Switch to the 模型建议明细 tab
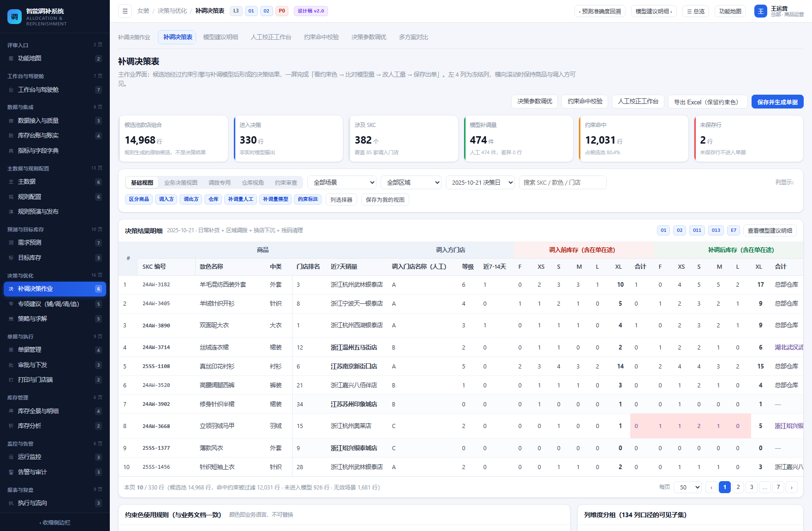The width and height of the screenshot is (812, 531). [221, 37]
